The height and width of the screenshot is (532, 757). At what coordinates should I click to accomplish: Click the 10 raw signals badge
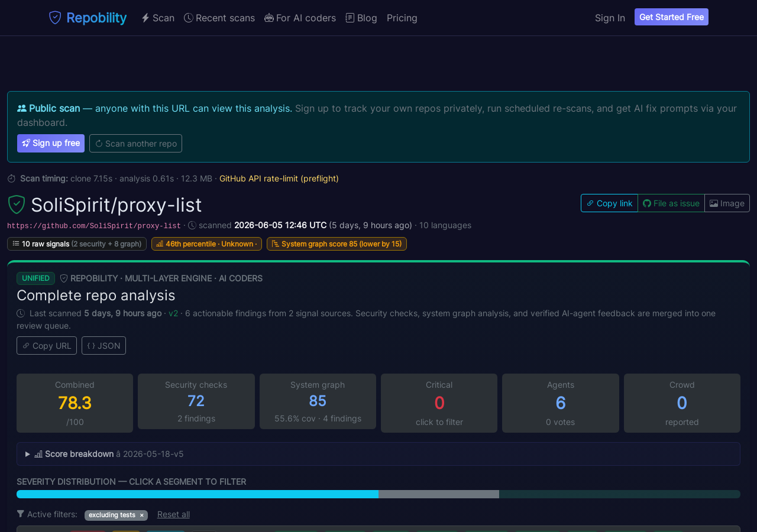point(77,244)
